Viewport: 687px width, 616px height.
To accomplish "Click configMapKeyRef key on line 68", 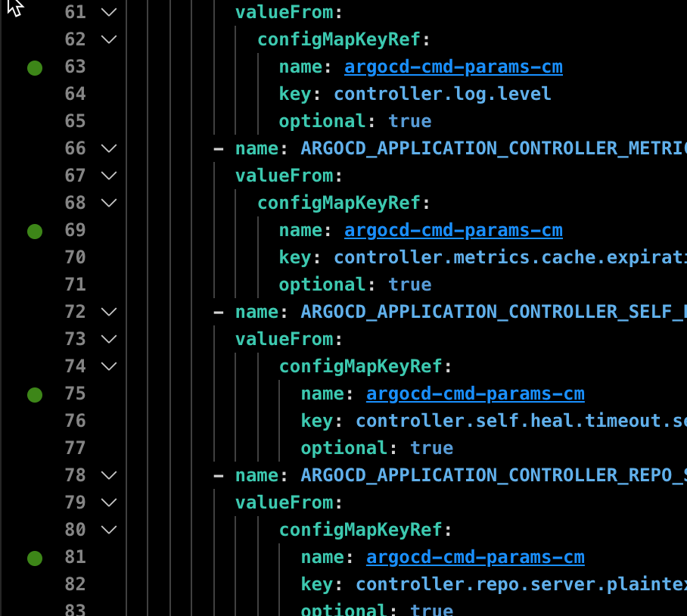I will point(339,204).
